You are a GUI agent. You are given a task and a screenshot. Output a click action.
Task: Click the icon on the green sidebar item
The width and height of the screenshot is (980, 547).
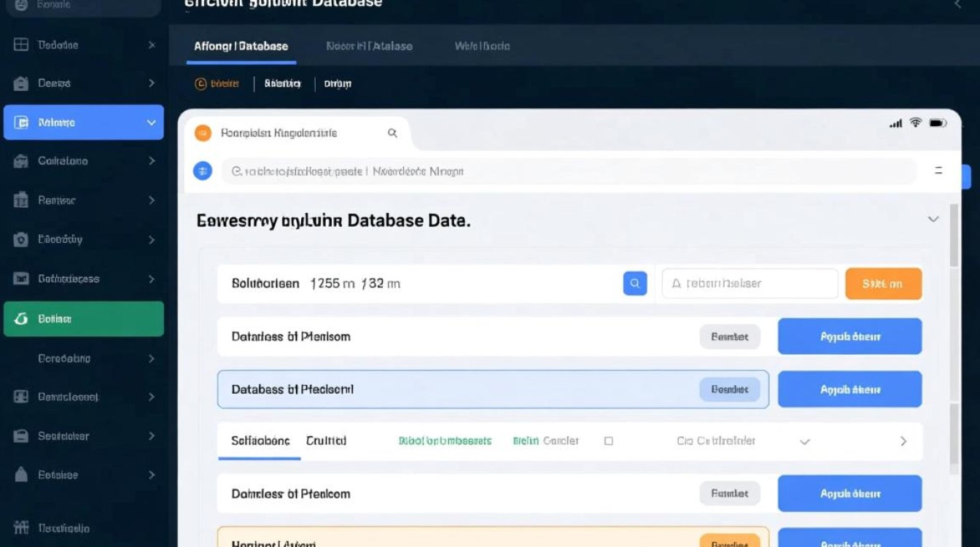click(x=21, y=319)
